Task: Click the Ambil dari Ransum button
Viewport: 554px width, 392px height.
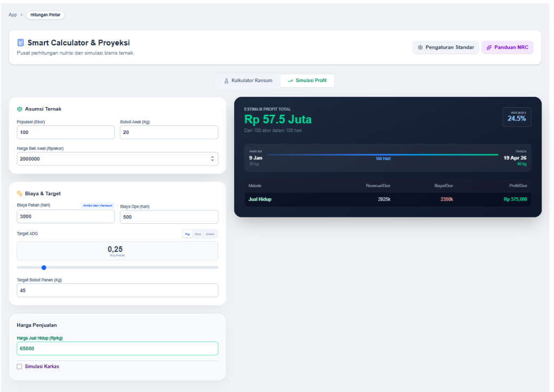Action: 97,205
